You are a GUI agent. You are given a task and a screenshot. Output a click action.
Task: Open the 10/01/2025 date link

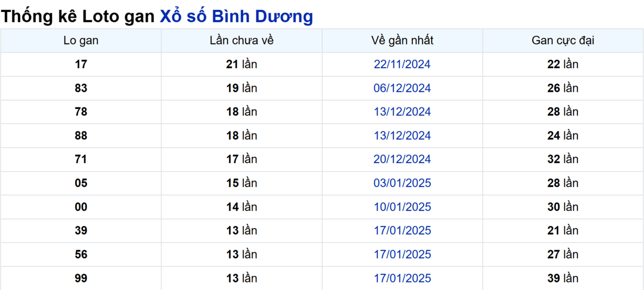402,207
